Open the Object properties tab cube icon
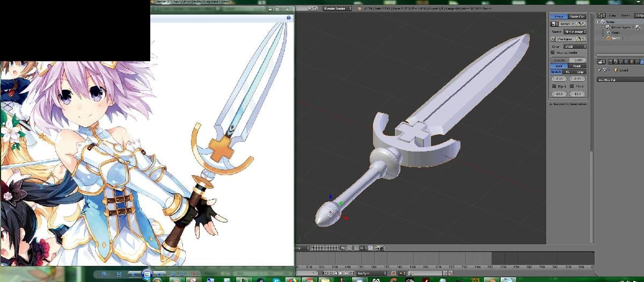The width and height of the screenshot is (644, 282). click(x=632, y=61)
